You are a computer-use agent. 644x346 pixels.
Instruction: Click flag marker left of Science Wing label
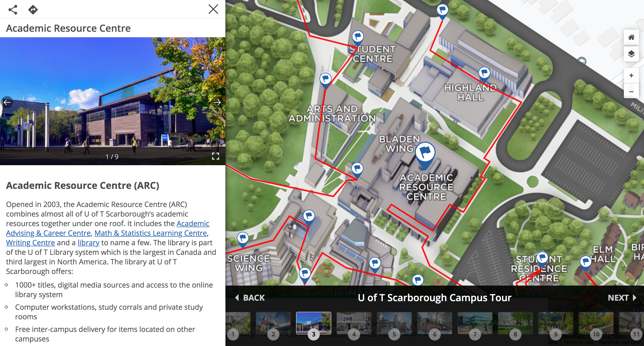click(243, 240)
